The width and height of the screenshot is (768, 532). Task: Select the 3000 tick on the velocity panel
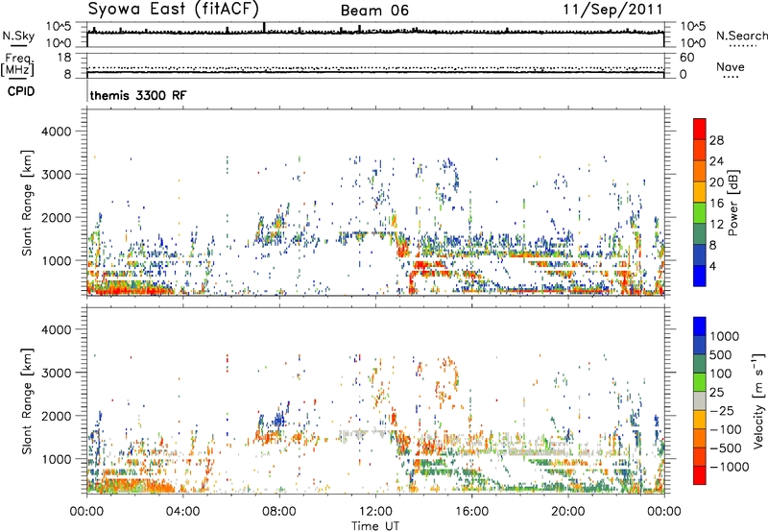[x=57, y=373]
